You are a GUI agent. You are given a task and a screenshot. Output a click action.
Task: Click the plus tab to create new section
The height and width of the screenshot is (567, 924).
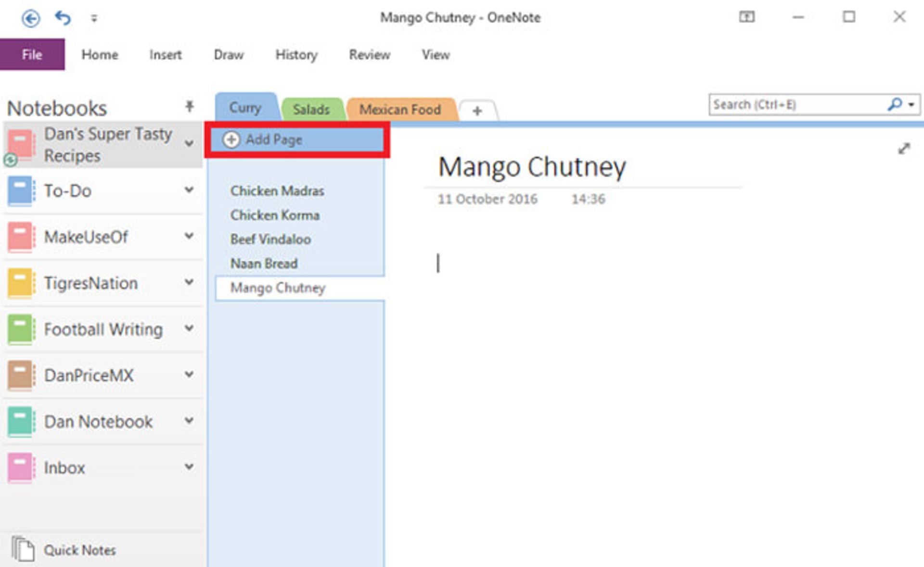tap(477, 111)
